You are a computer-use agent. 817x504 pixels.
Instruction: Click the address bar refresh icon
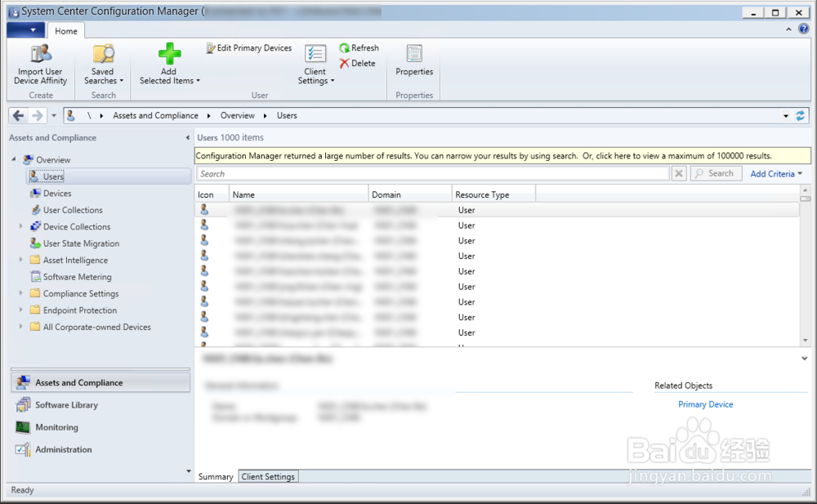click(x=800, y=116)
